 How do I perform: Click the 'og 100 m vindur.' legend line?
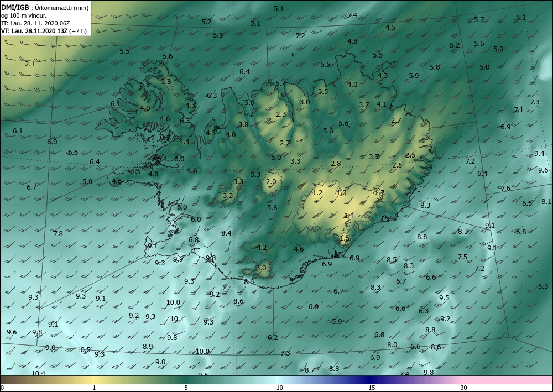24,15
